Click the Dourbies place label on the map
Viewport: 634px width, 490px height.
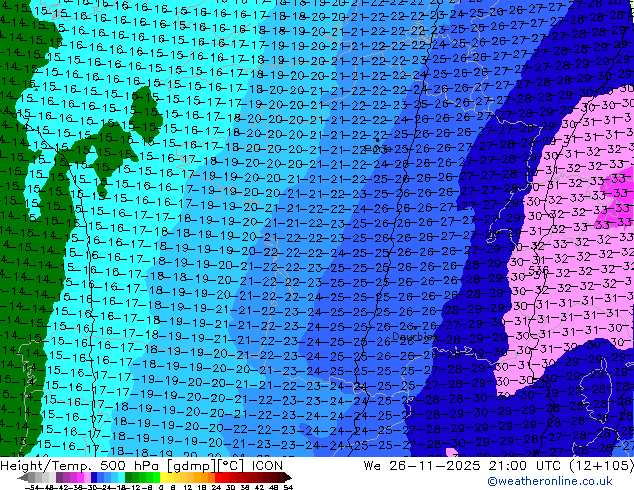coord(415,336)
